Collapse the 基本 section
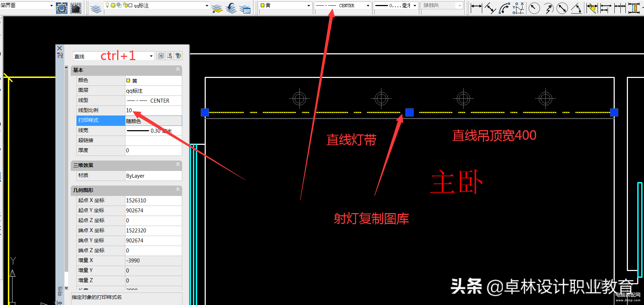This screenshot has width=644, height=305. click(178, 69)
